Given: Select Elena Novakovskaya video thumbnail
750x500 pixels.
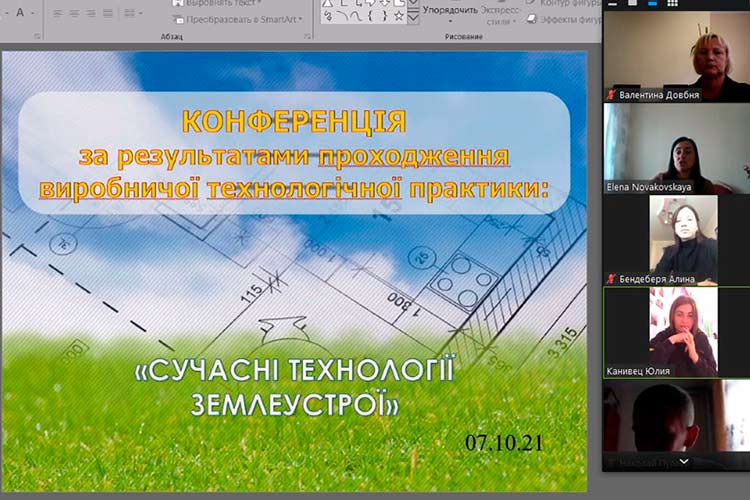Looking at the screenshot, I should 676,148.
